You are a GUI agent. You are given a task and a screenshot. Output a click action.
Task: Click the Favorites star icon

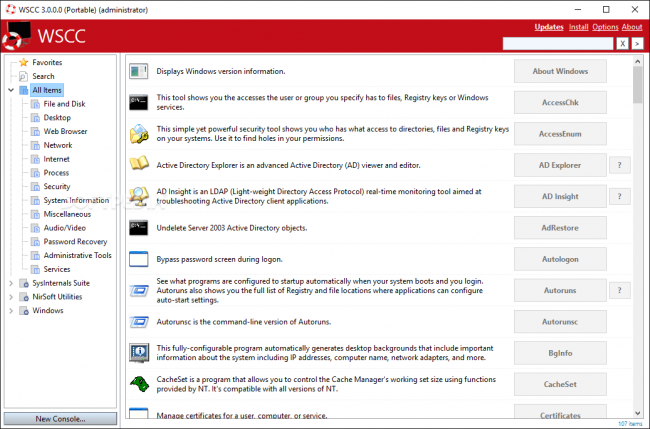point(24,62)
